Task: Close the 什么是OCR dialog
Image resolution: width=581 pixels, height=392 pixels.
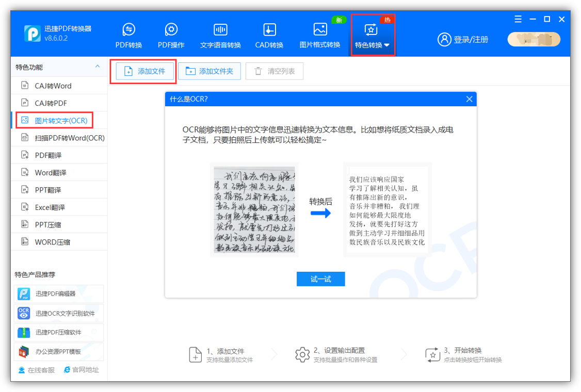Action: [x=469, y=99]
